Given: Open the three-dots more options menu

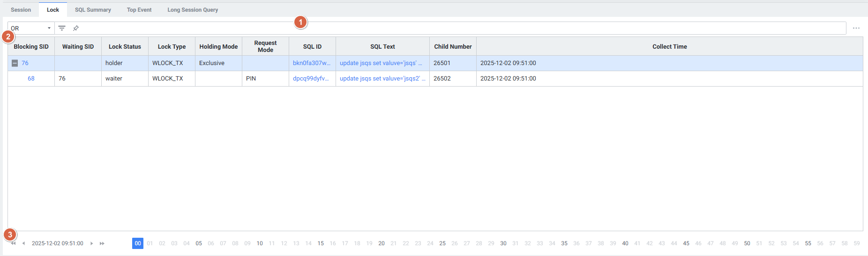Looking at the screenshot, I should (x=856, y=28).
